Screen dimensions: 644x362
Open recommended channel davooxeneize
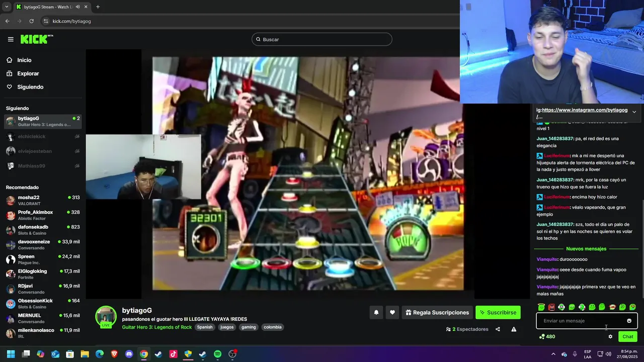click(x=43, y=244)
